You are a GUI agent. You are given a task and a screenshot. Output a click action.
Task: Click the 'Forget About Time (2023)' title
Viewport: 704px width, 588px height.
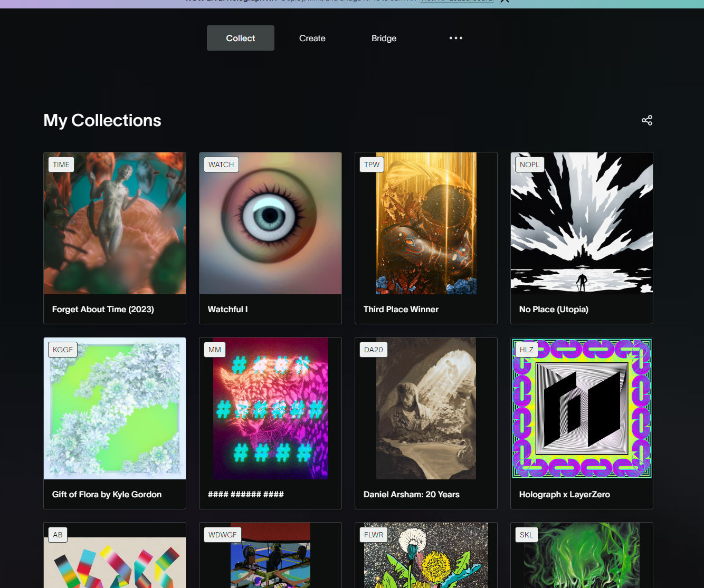(103, 310)
